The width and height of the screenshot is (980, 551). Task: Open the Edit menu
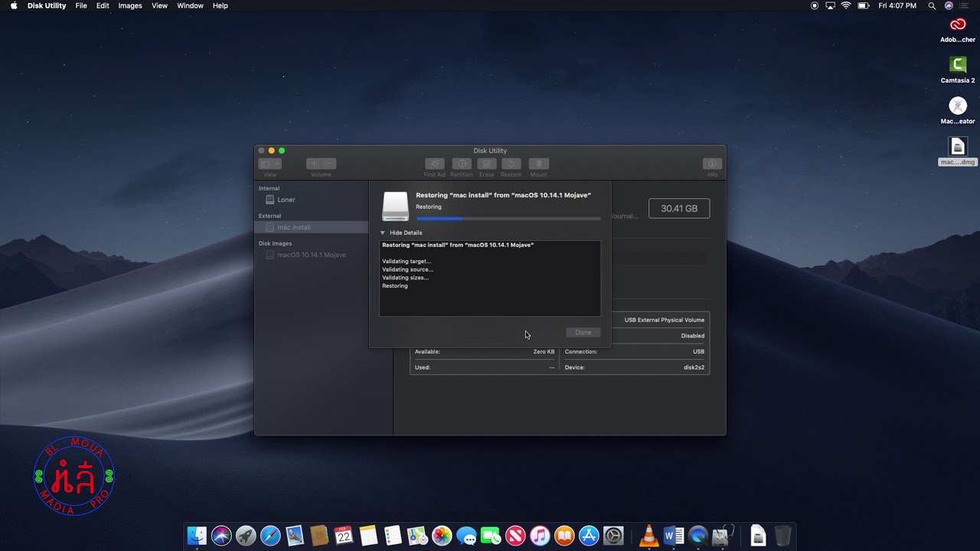pos(103,5)
